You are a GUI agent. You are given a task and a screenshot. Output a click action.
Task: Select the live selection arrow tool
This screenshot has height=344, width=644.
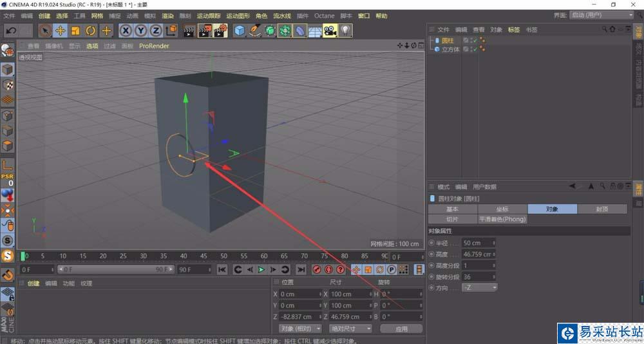[45, 31]
